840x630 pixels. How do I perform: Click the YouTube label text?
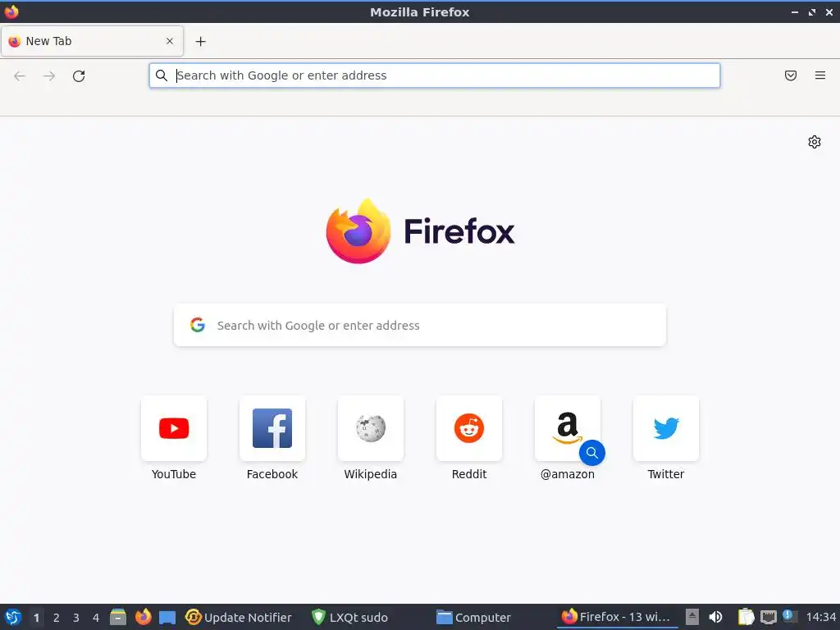(x=174, y=474)
